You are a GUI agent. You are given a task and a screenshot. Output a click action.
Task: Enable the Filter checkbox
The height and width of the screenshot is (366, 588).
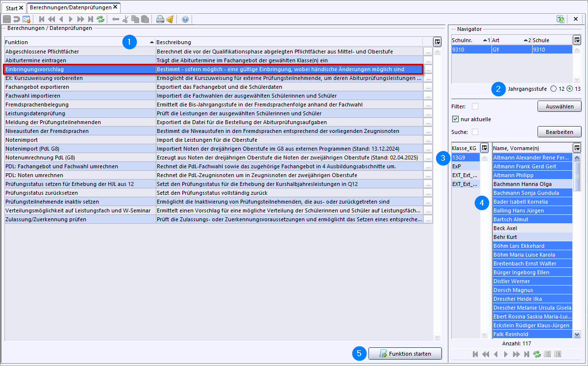(x=475, y=106)
